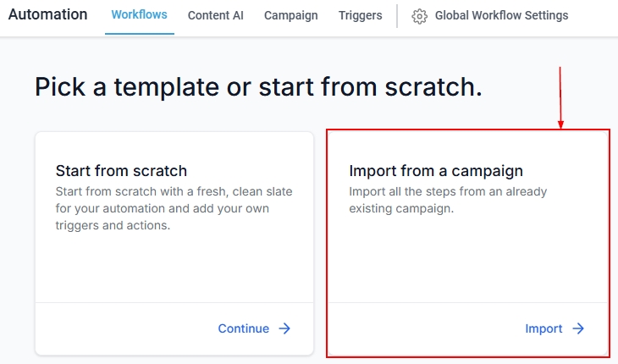Viewport: 618px width, 364px height.
Task: Click the Automation page title
Action: tap(47, 15)
